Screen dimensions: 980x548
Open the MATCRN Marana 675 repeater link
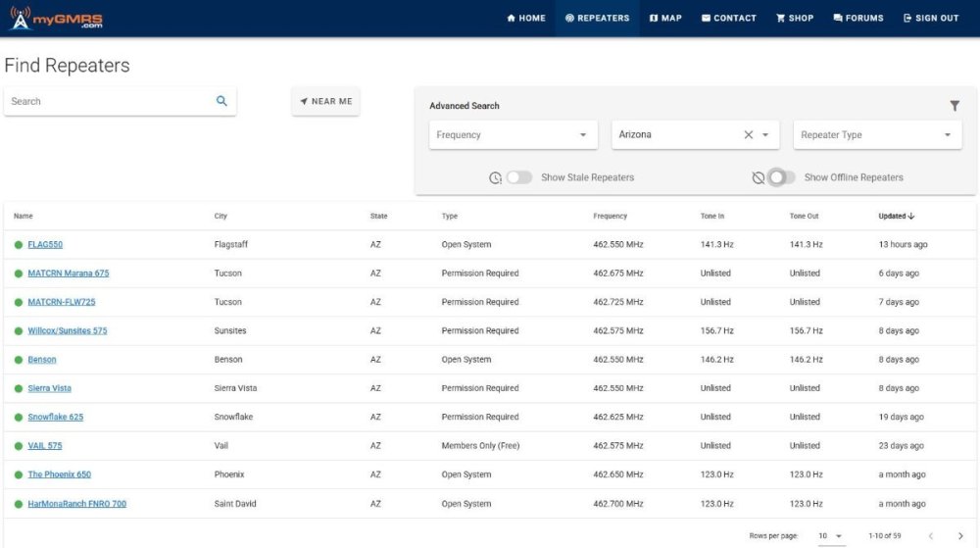pyautogui.click(x=69, y=274)
